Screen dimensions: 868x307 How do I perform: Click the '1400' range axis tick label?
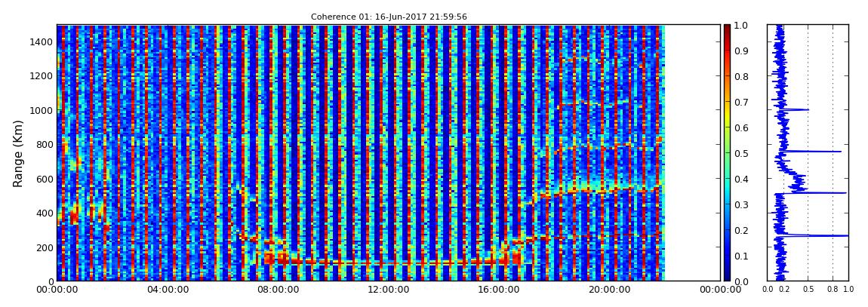pos(41,41)
